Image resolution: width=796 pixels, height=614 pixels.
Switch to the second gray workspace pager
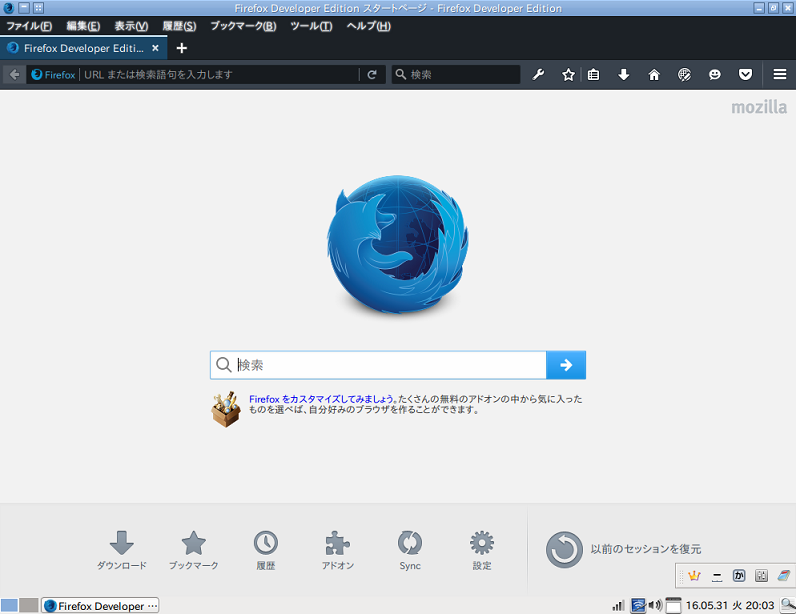coord(28,605)
